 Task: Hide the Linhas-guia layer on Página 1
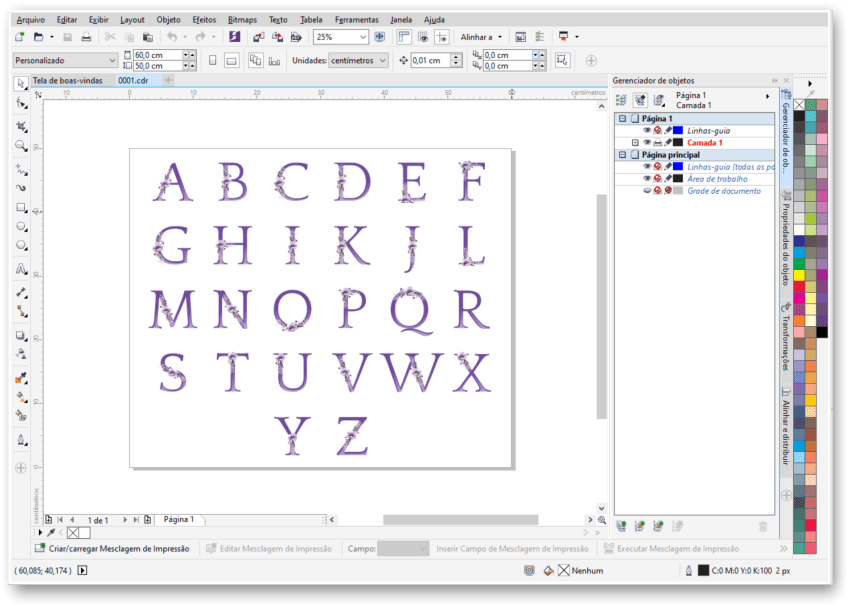pos(647,130)
